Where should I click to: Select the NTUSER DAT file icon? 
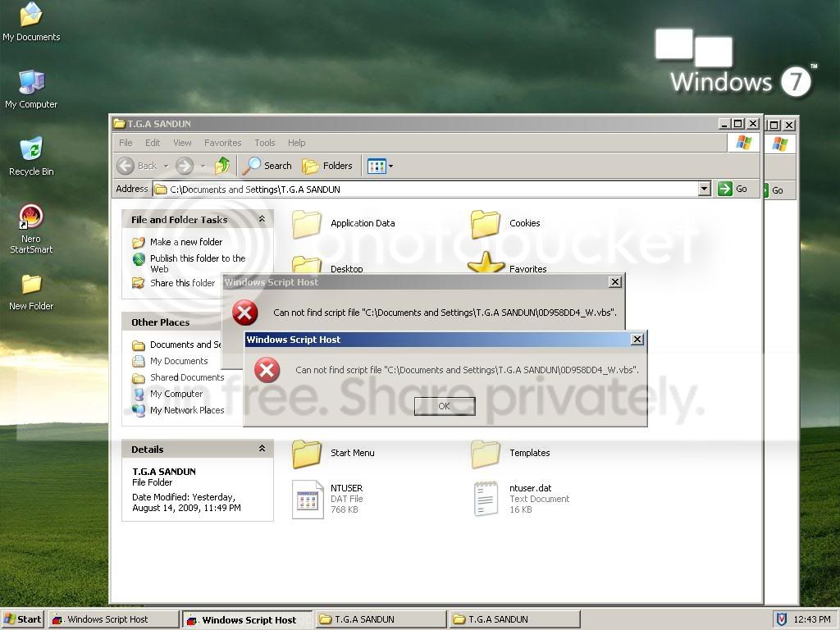pyautogui.click(x=308, y=499)
